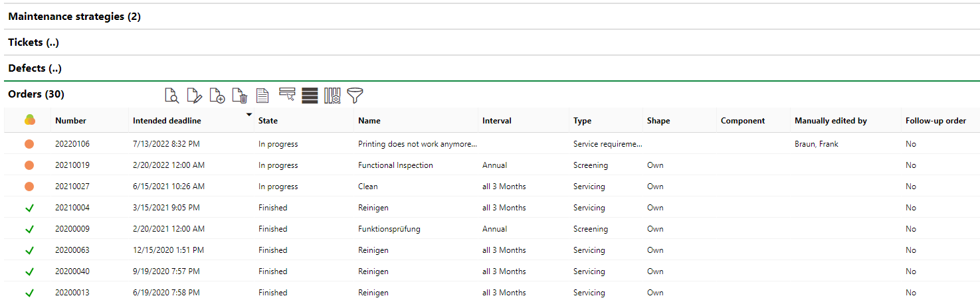Click deadline '9/19/2020 7:57 PM'

click(x=166, y=271)
